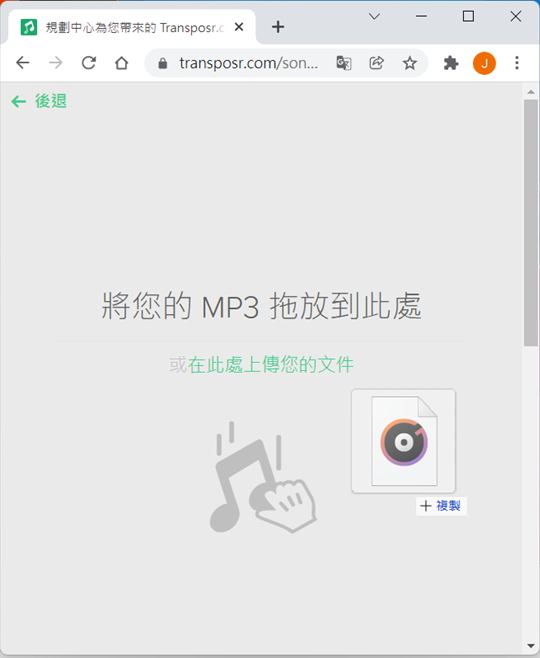
Task: Click the scrollbar down arrow
Action: point(531,646)
